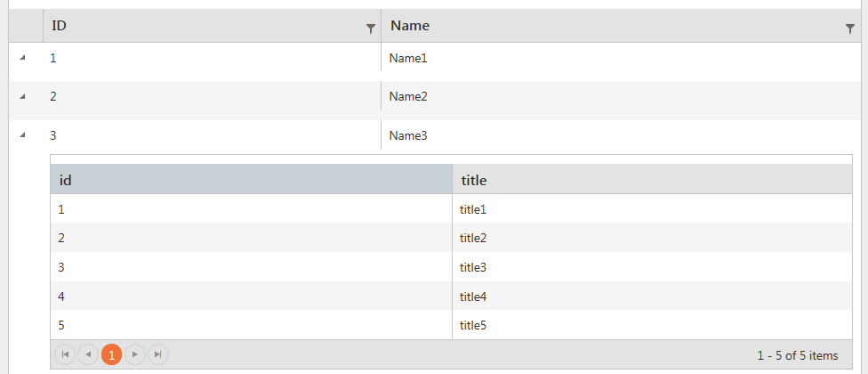
Task: Go to the previous page of items
Action: pyautogui.click(x=88, y=355)
